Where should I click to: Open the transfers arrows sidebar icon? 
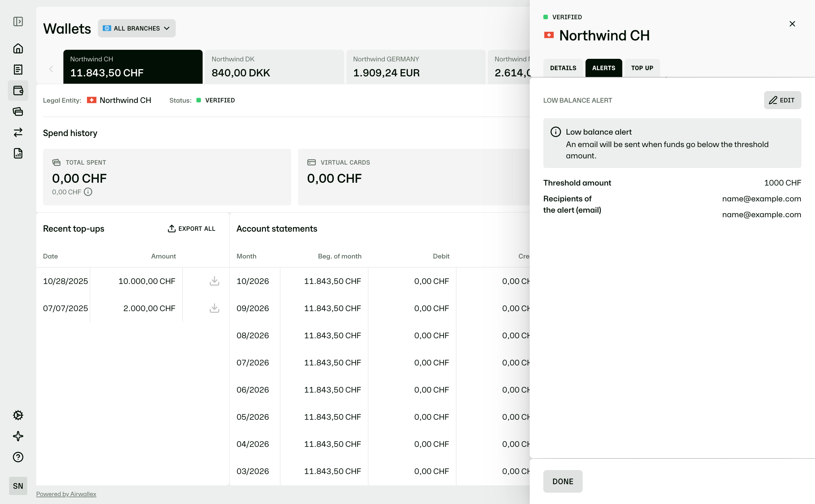[18, 132]
